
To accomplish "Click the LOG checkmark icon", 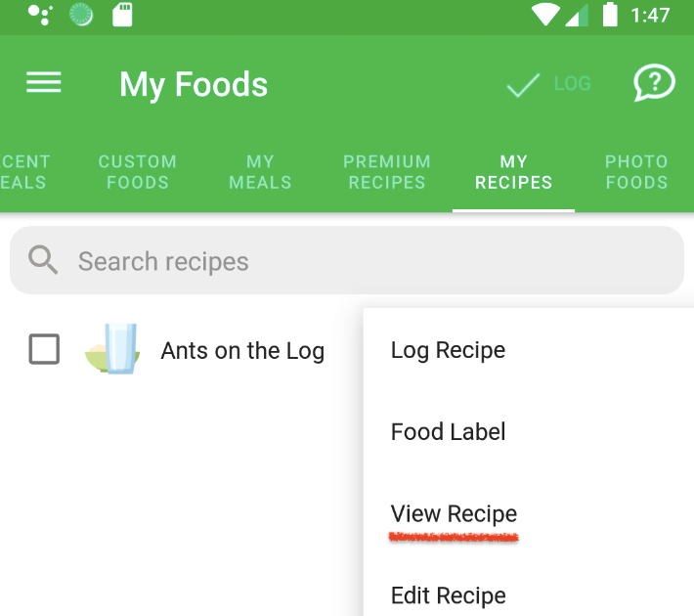I will pyautogui.click(x=523, y=85).
